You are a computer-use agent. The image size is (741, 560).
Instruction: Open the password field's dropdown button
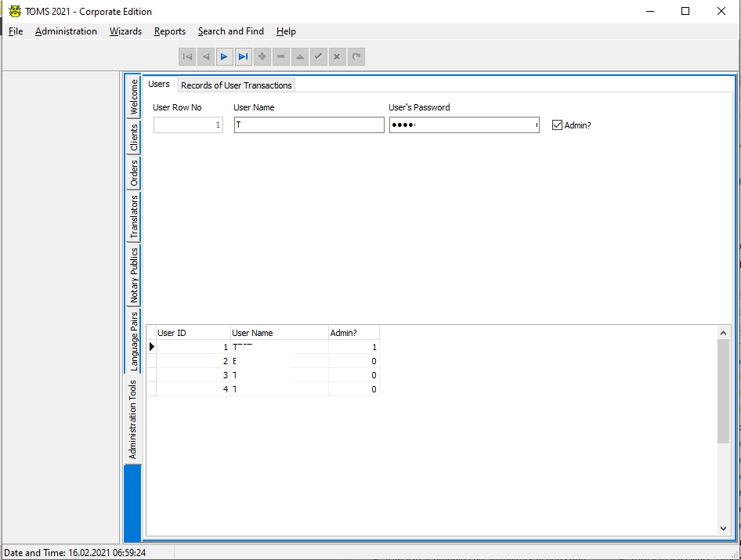(x=536, y=125)
